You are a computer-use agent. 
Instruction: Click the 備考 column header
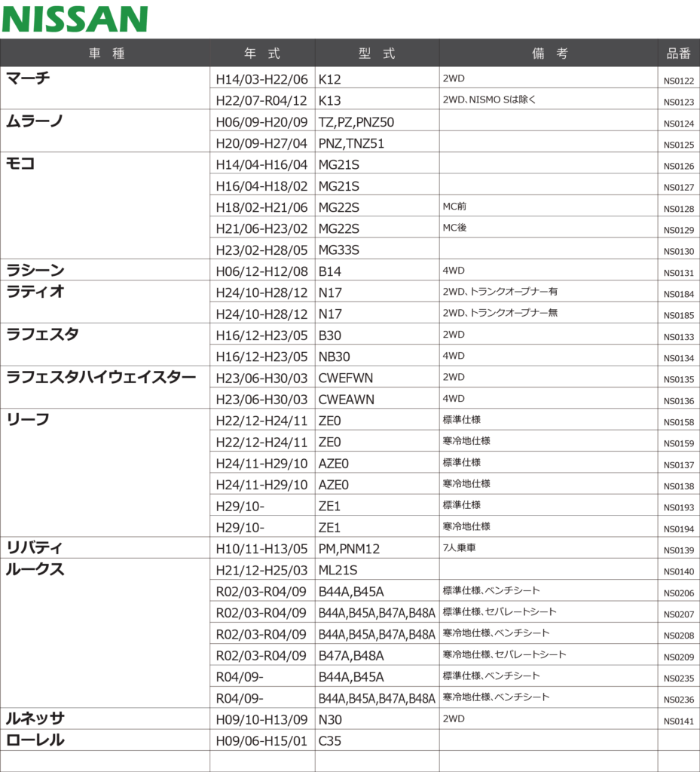[x=549, y=54]
